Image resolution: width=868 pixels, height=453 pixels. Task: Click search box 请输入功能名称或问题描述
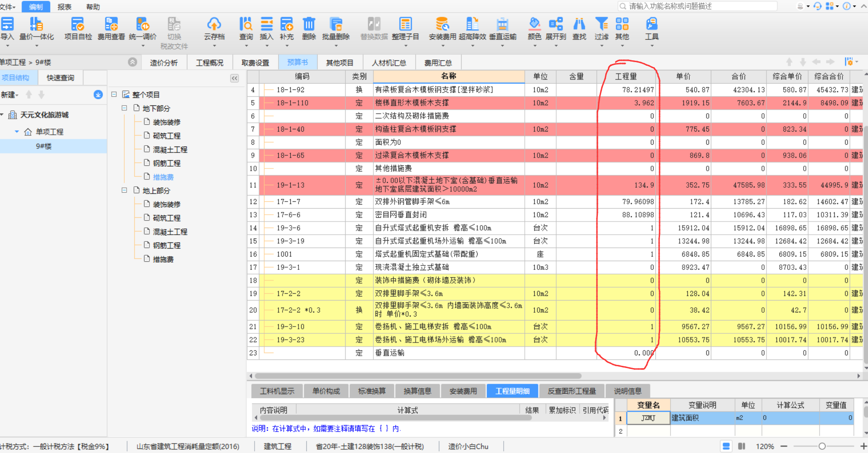[698, 6]
